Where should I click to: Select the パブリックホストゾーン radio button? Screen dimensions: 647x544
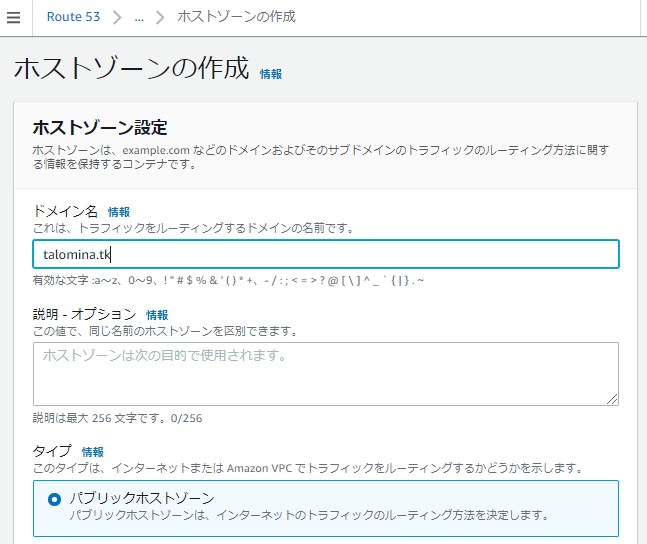click(x=54, y=499)
